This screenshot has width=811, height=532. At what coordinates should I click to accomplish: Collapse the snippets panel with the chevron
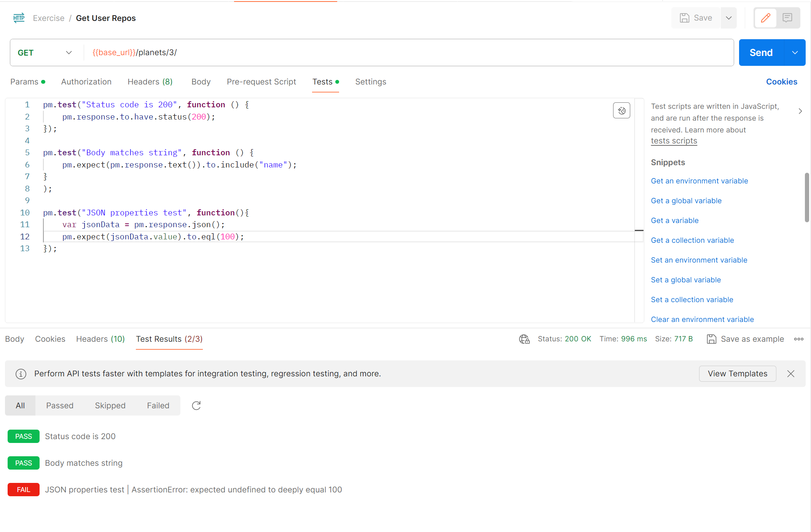point(800,111)
